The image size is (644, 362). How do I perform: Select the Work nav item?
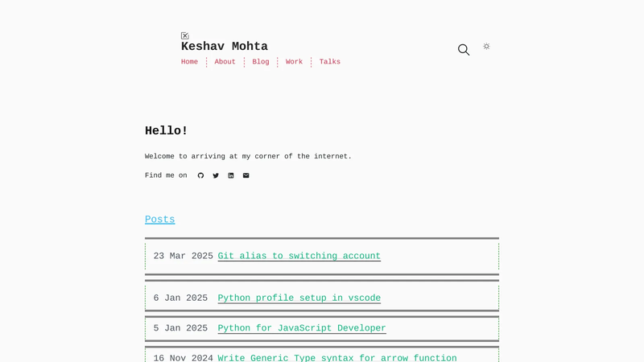pos(294,62)
